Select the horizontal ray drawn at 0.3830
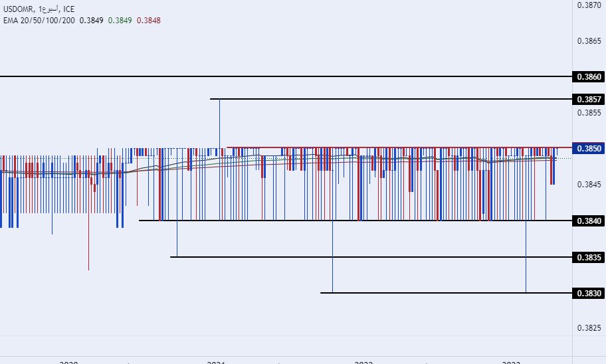This screenshot has height=364, width=606. (x=447, y=293)
